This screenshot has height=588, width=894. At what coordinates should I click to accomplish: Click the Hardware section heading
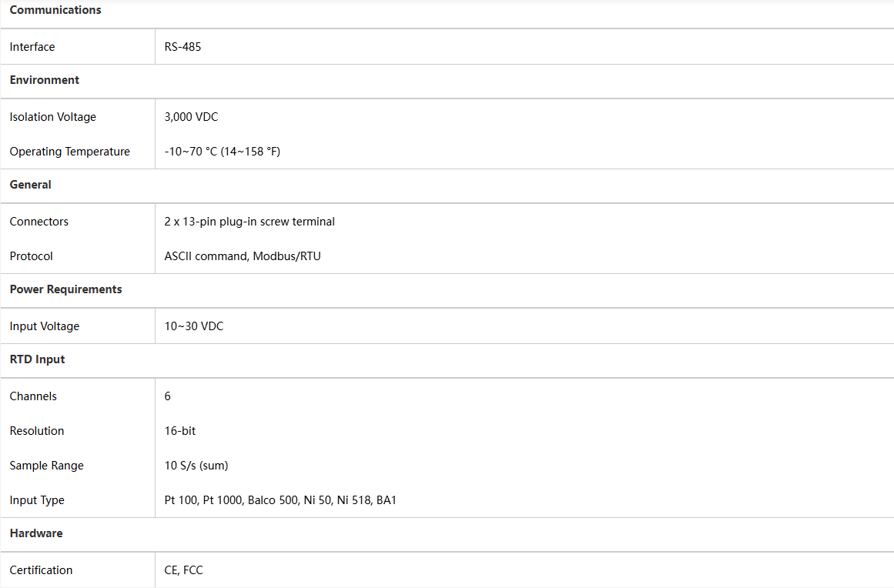pos(36,533)
